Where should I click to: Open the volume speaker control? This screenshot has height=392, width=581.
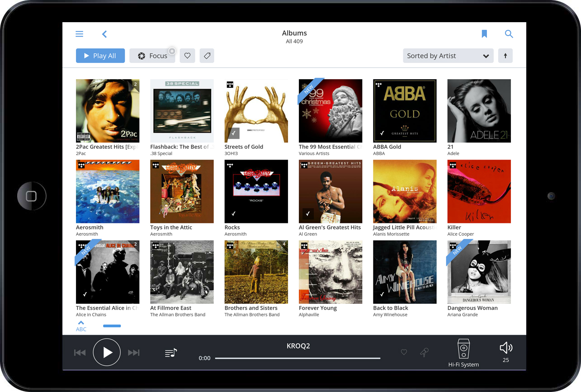click(x=505, y=348)
